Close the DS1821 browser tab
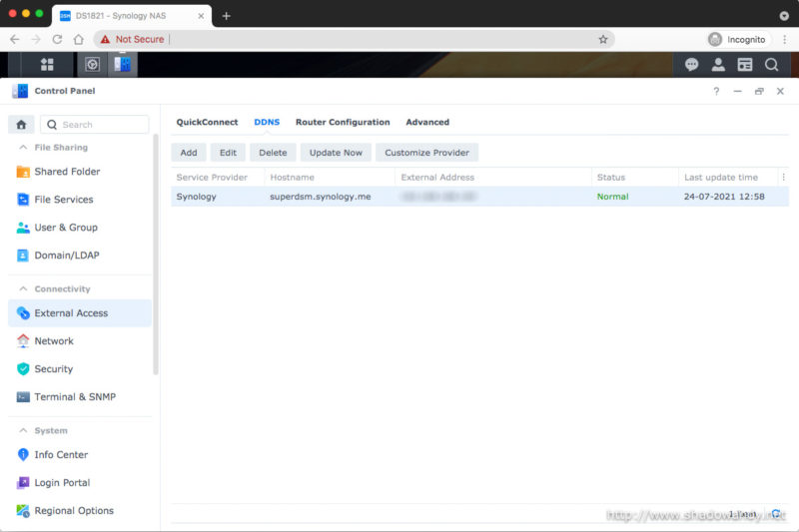This screenshot has height=532, width=799. click(201, 16)
